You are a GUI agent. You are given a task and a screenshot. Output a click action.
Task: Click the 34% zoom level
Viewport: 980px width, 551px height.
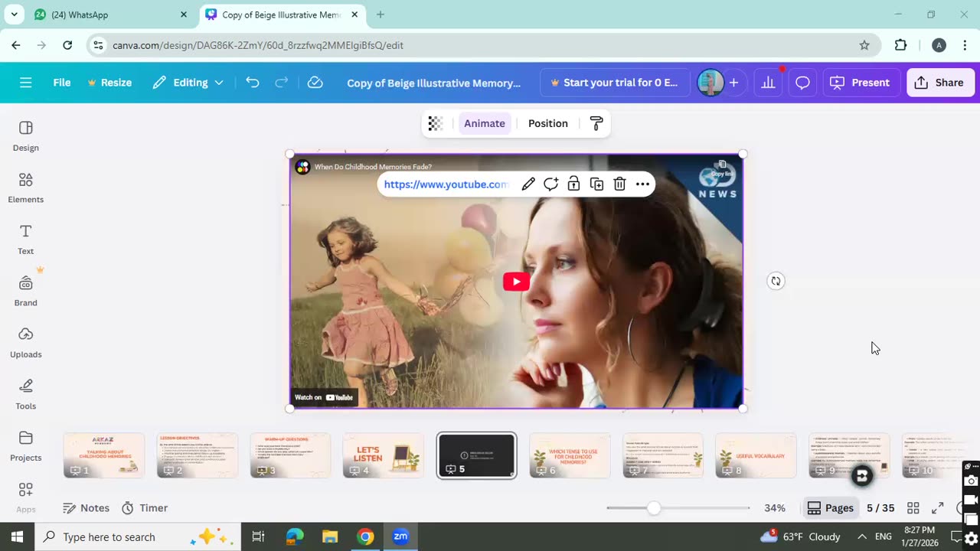tap(775, 508)
